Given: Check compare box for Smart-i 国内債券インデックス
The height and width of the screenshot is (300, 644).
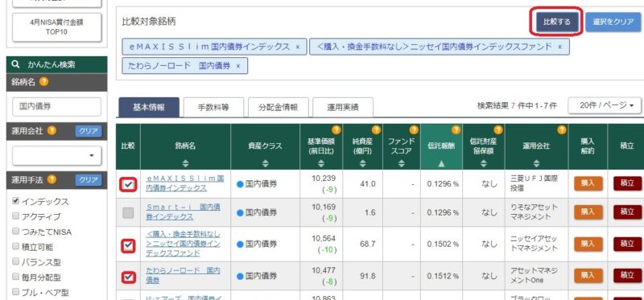Looking at the screenshot, I should tap(129, 212).
